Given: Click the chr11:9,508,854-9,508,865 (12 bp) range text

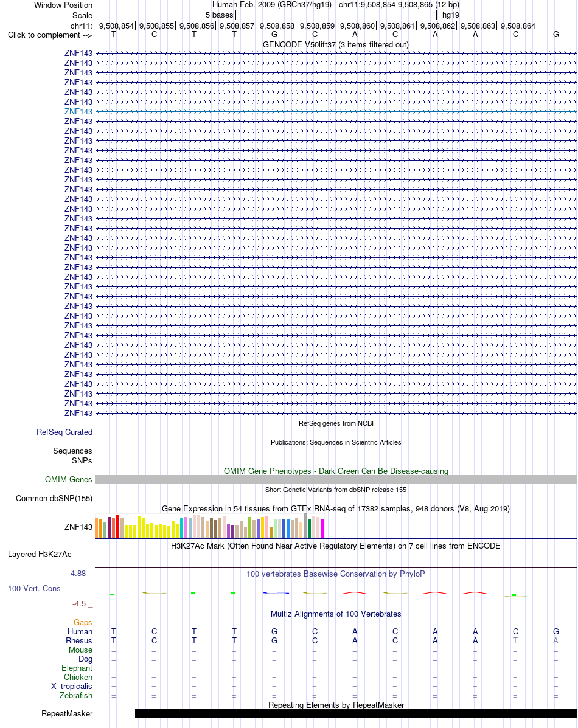Looking at the screenshot, I should click(399, 5).
